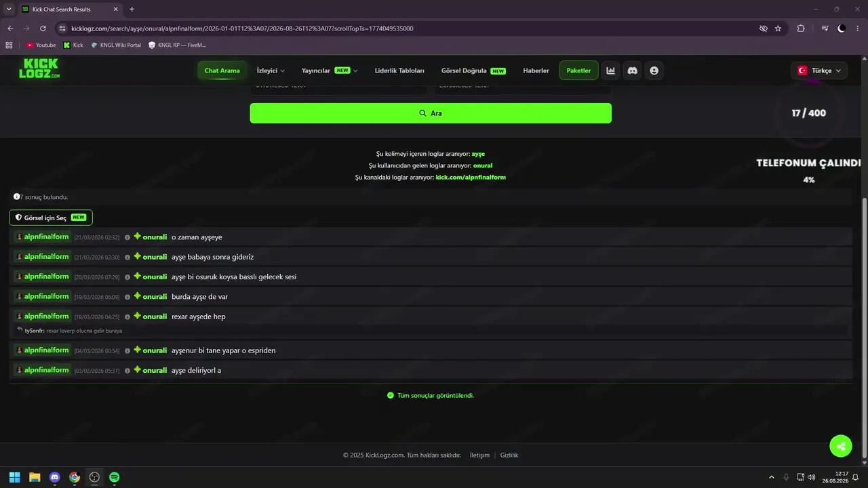The height and width of the screenshot is (488, 868).
Task: Open the Discord icon in navbar
Action: coord(632,70)
